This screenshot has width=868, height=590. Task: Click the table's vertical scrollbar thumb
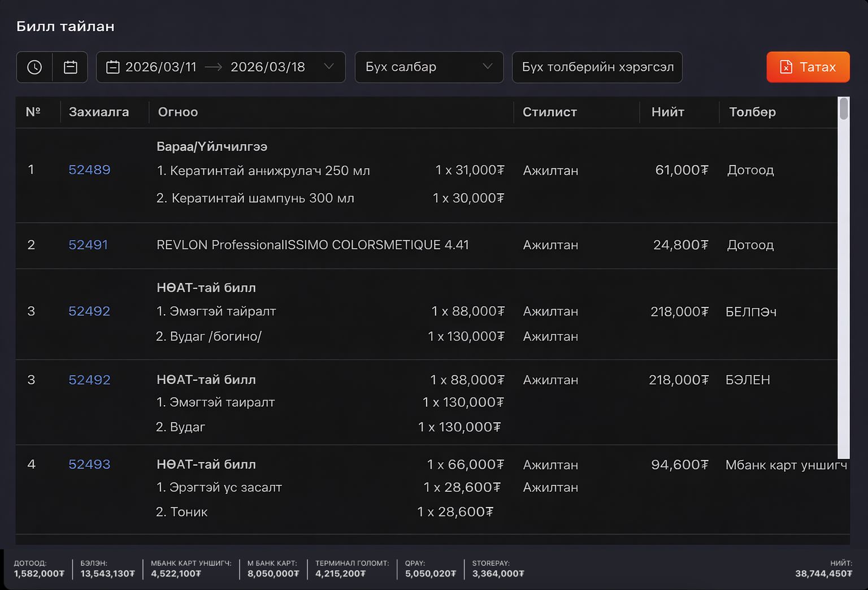coord(844,109)
